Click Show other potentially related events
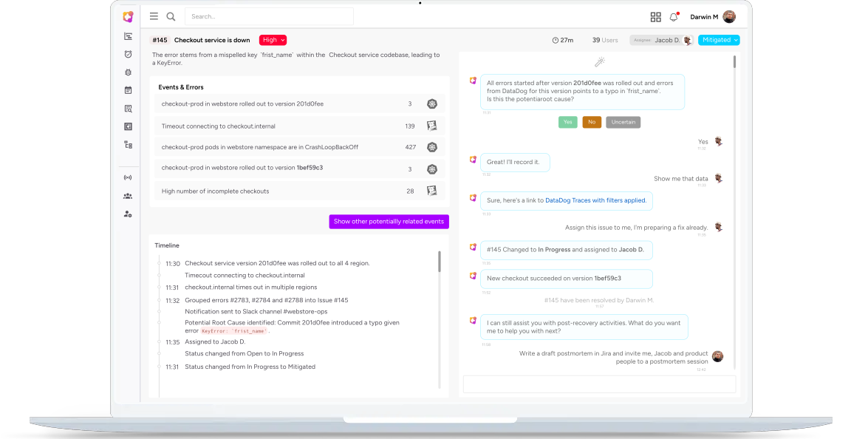Viewport: 868px width, 439px height. point(389,222)
